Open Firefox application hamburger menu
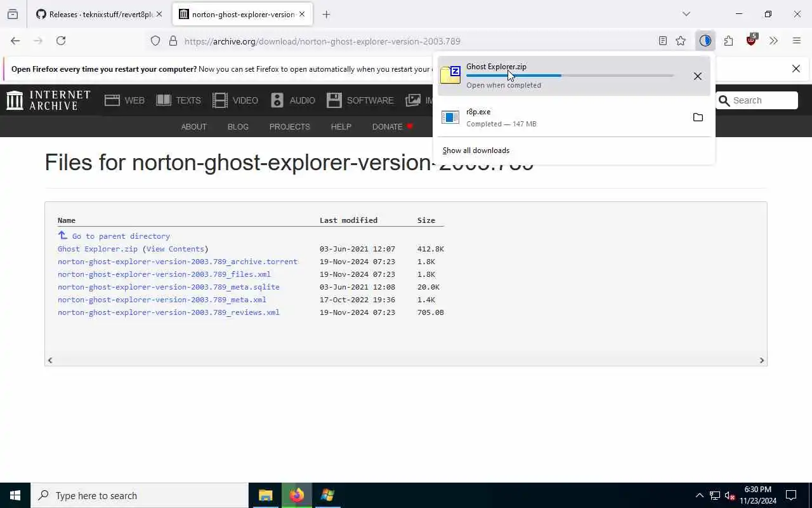Image resolution: width=812 pixels, height=508 pixels. (x=797, y=41)
